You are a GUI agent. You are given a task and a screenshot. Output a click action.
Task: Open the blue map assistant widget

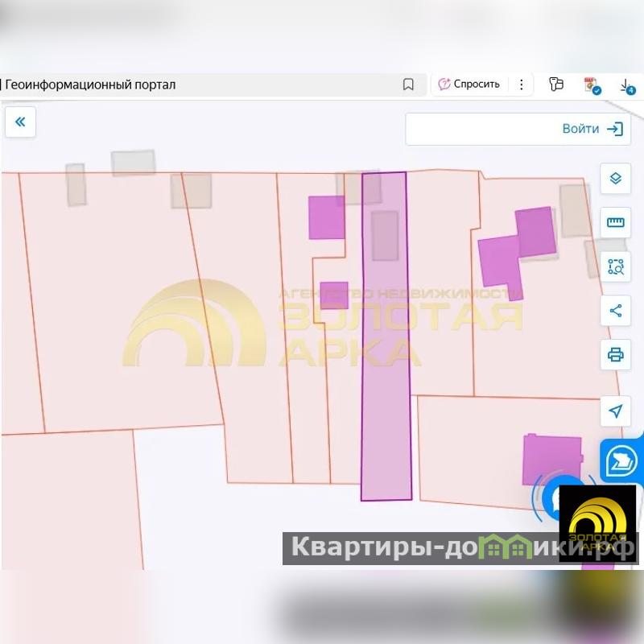pos(622,461)
